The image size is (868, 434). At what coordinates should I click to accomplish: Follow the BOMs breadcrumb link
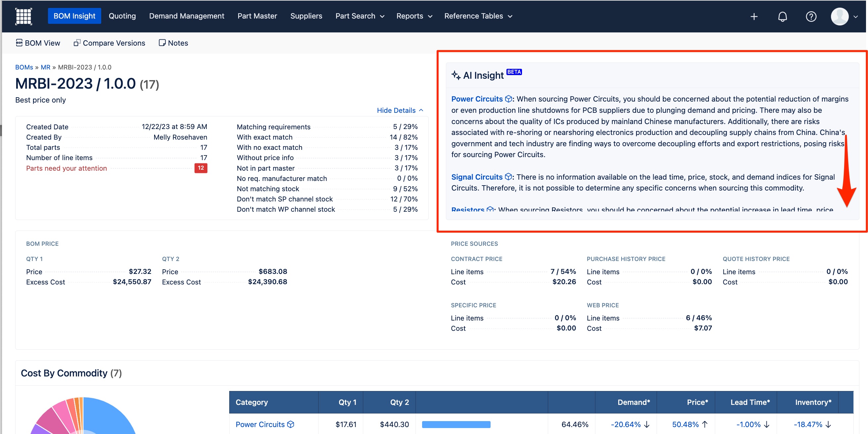pos(24,67)
